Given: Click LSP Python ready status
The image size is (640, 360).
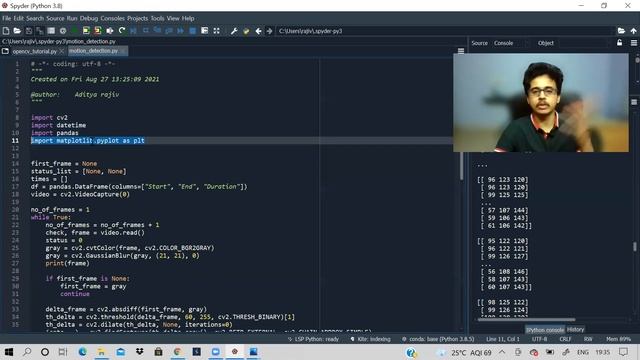Looking at the screenshot, I should point(313,339).
